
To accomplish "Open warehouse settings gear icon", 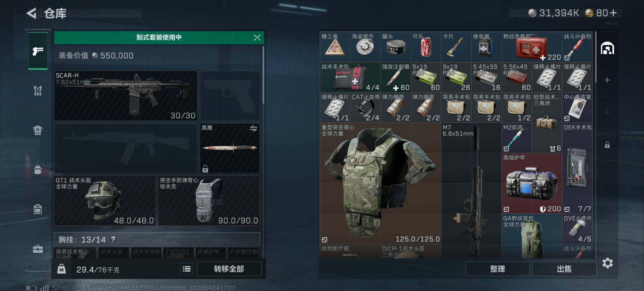I will 607,263.
